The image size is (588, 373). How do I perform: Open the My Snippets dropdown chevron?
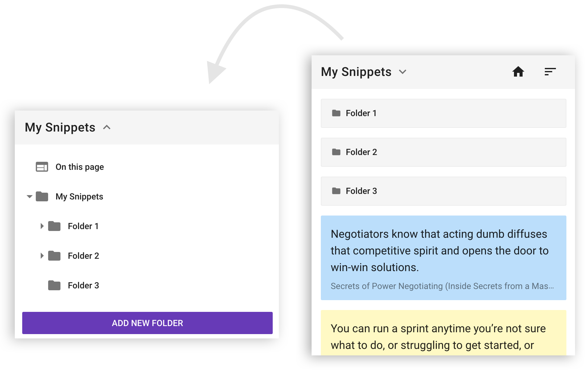point(403,72)
